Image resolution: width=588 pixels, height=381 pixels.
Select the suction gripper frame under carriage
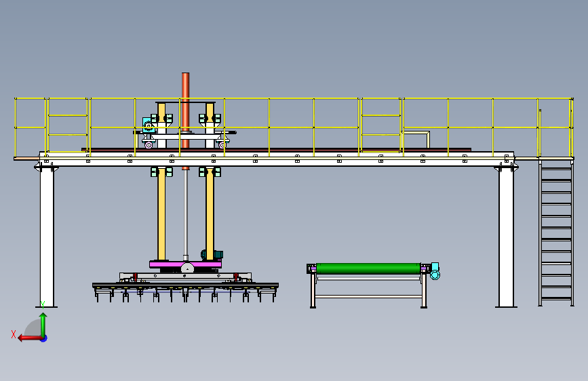(x=185, y=291)
